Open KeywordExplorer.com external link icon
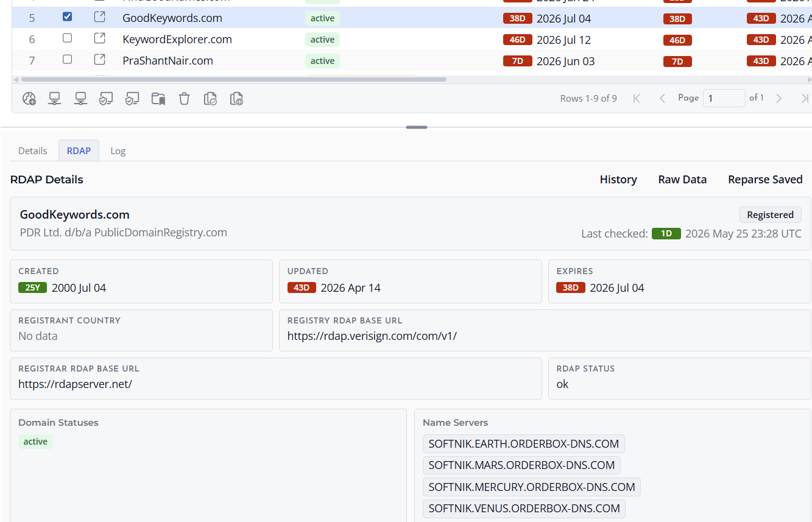812x522 pixels. pos(99,39)
